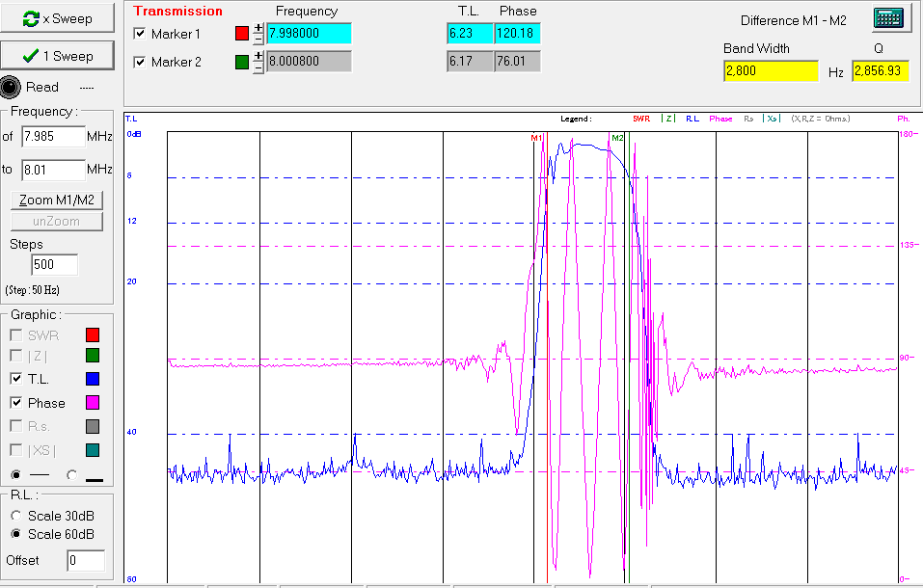Viewport: 923px width, 588px height.
Task: Click Marker 2 green color square
Action: click(242, 63)
